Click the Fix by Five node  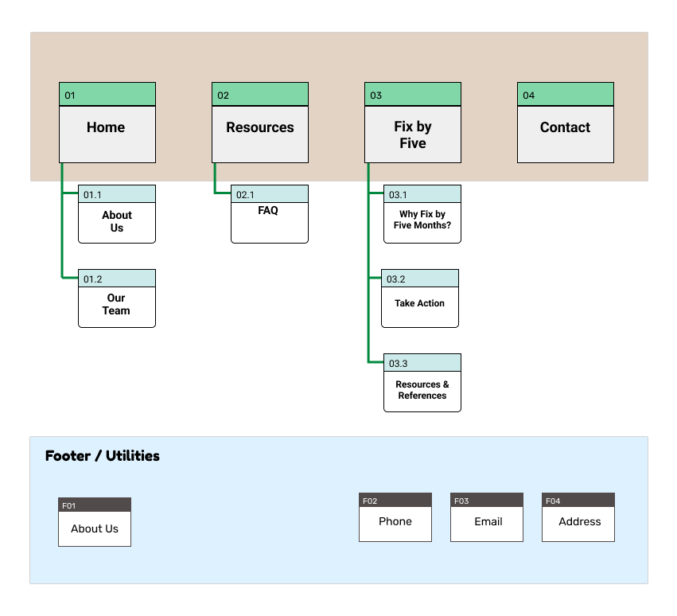pos(413,123)
